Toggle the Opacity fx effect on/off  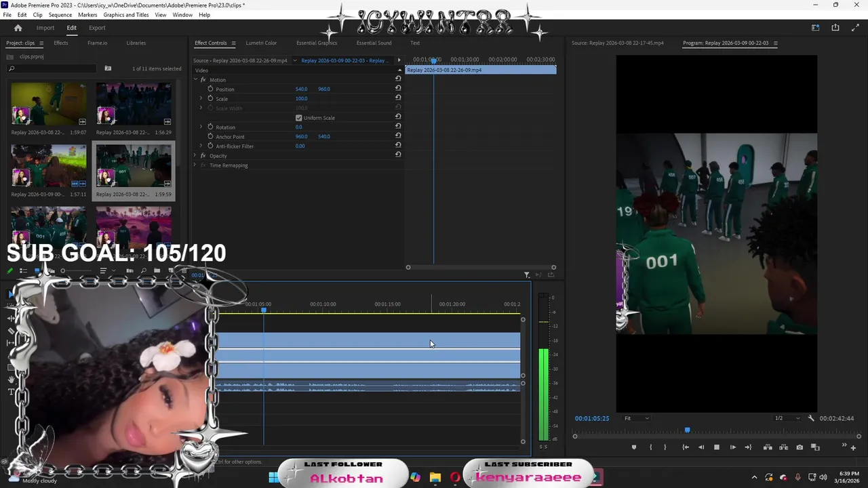[203, 156]
